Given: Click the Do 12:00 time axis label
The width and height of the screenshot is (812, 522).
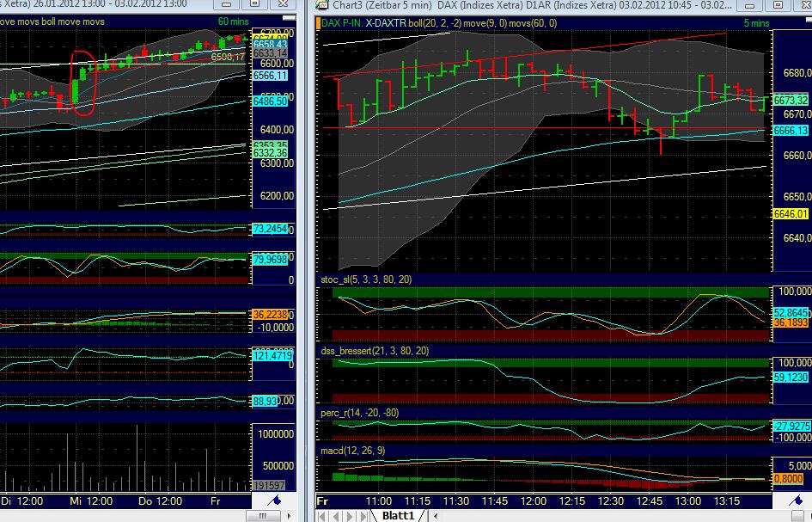Looking at the screenshot, I should tap(160, 501).
